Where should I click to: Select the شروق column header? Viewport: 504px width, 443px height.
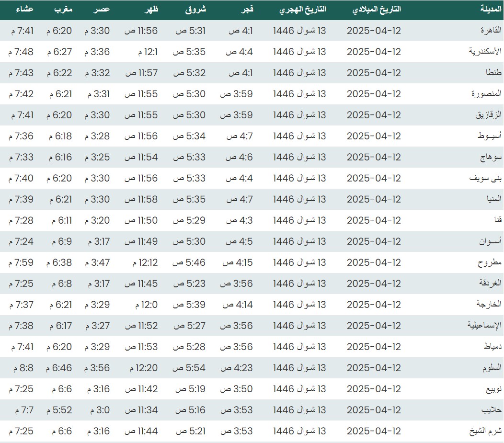195,10
